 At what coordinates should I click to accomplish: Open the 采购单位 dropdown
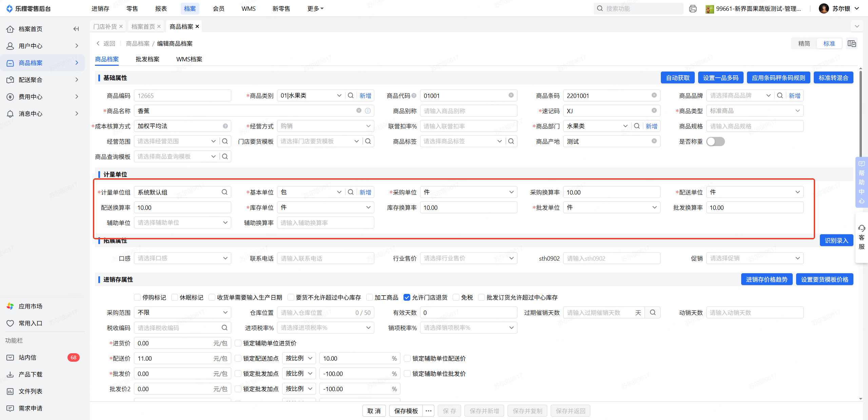point(468,192)
